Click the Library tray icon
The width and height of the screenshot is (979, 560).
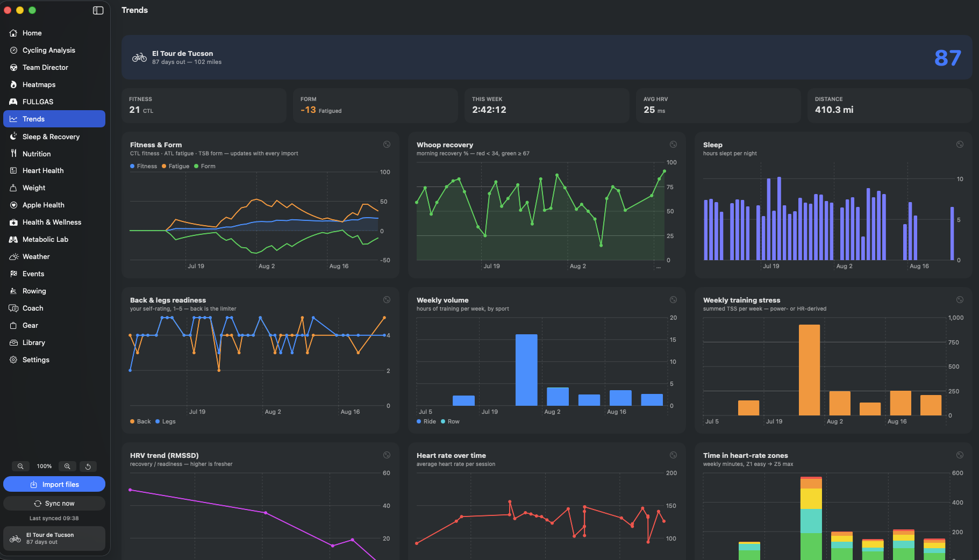13,342
